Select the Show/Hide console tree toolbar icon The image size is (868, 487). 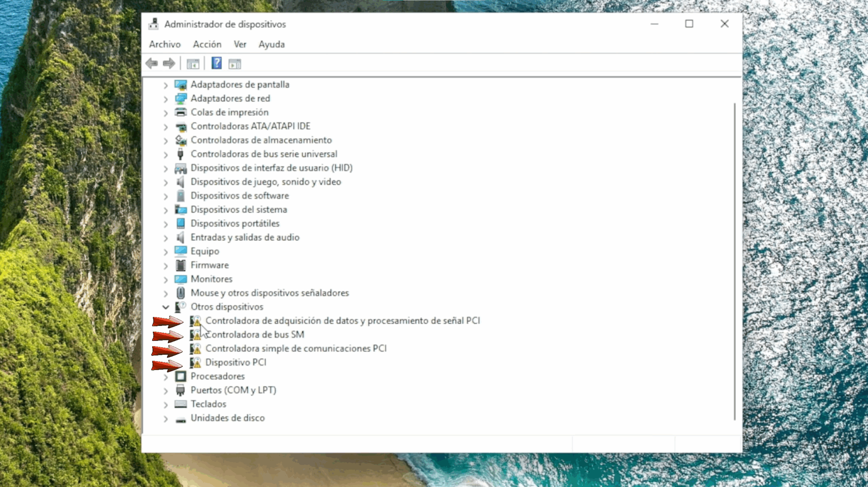pyautogui.click(x=193, y=63)
